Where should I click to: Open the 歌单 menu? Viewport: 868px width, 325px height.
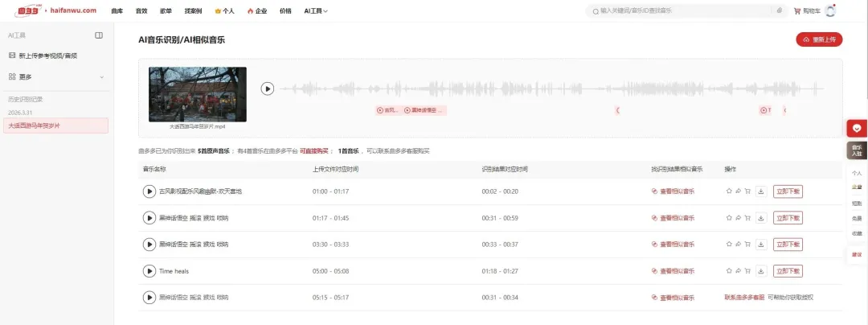pos(166,10)
